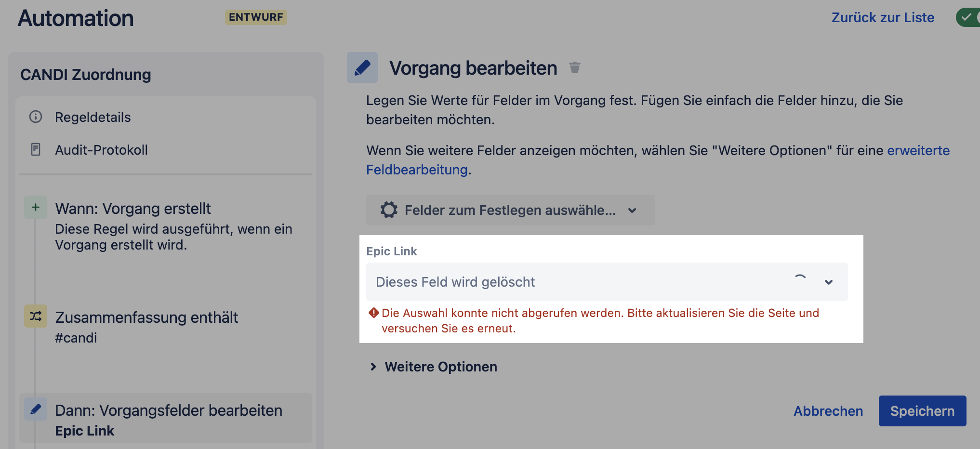Image resolution: width=980 pixels, height=449 pixels.
Task: Click the green plus trigger icon
Action: 36,207
